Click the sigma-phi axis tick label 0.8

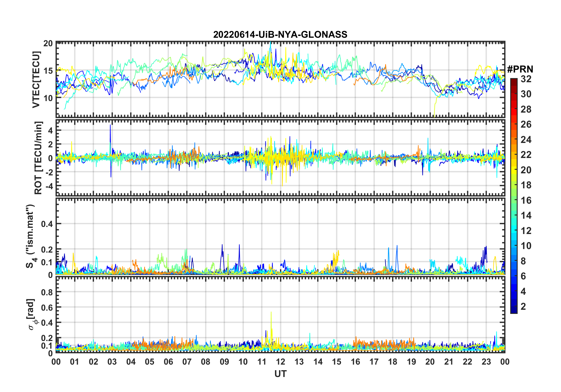(x=47, y=292)
